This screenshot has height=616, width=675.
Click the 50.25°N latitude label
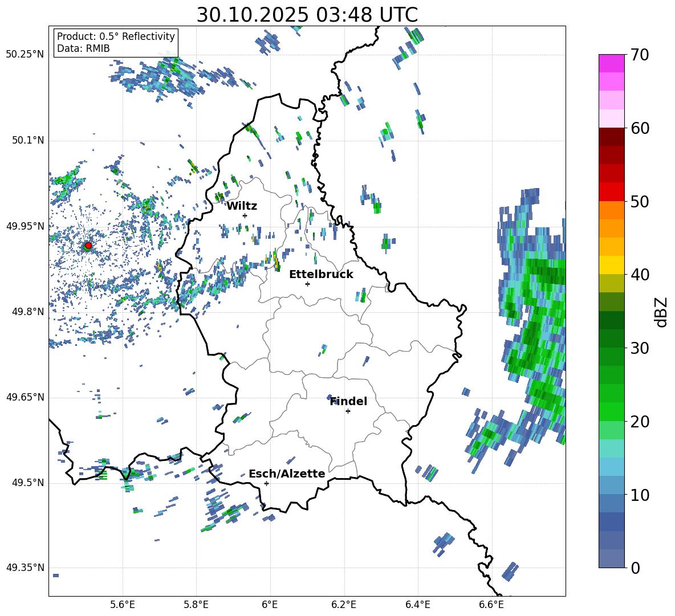click(25, 55)
